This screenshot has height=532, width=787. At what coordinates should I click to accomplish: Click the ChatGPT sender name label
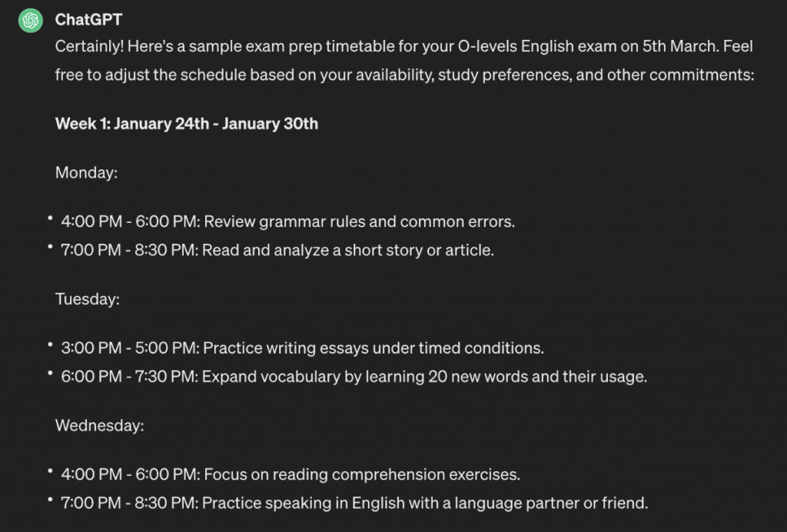click(x=88, y=19)
